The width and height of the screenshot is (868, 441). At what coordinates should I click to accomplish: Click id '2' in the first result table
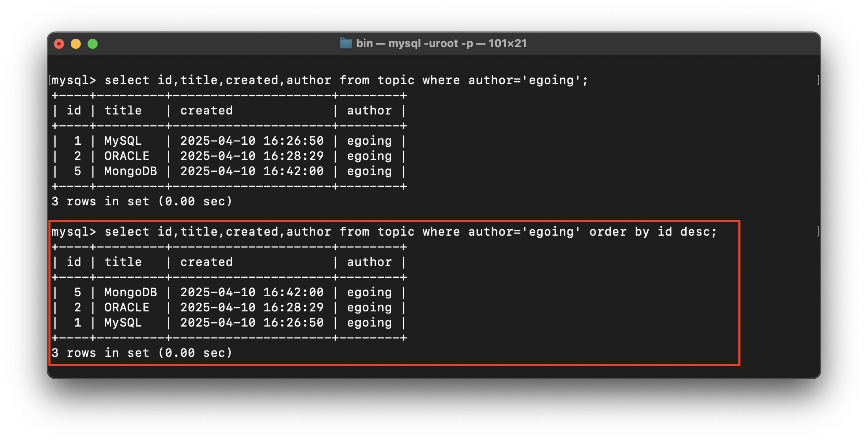(77, 156)
